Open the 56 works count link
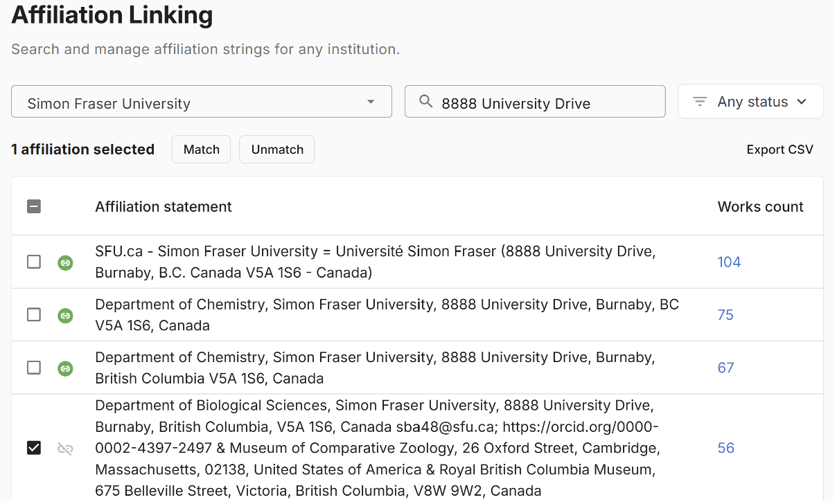This screenshot has height=504, width=837. 725,449
